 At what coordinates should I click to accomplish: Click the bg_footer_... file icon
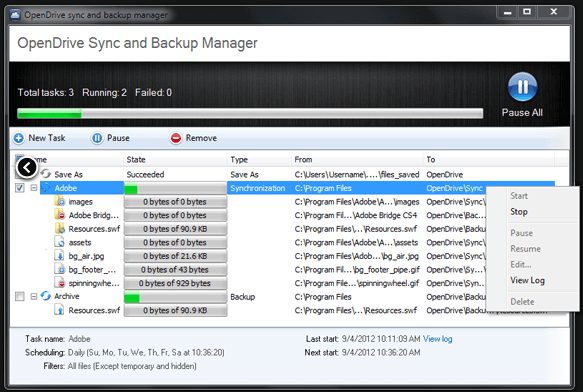(x=59, y=269)
